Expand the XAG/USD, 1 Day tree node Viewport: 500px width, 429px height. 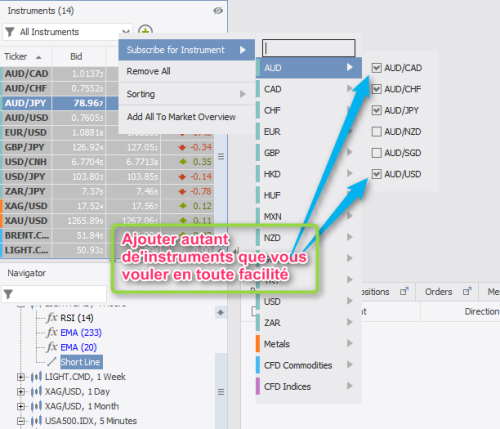coord(21,391)
